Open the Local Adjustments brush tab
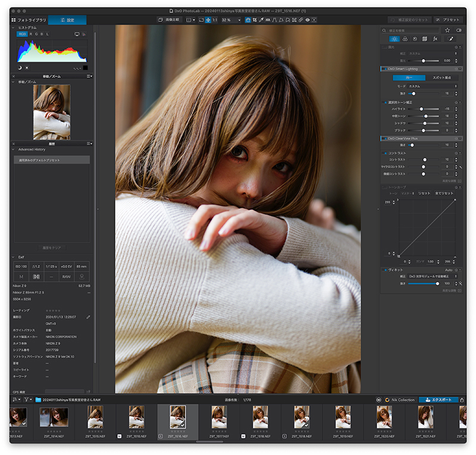 (450, 39)
